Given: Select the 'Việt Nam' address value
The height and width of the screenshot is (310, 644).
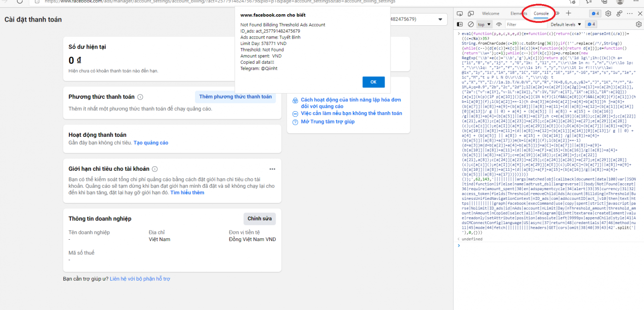Looking at the screenshot, I should [159, 240].
